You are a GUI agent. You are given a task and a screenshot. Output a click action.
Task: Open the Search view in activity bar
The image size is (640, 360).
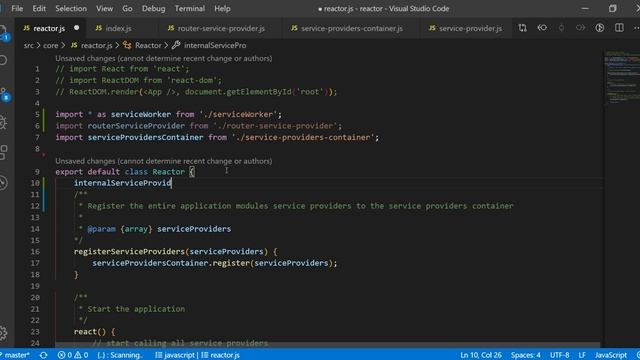3,60
